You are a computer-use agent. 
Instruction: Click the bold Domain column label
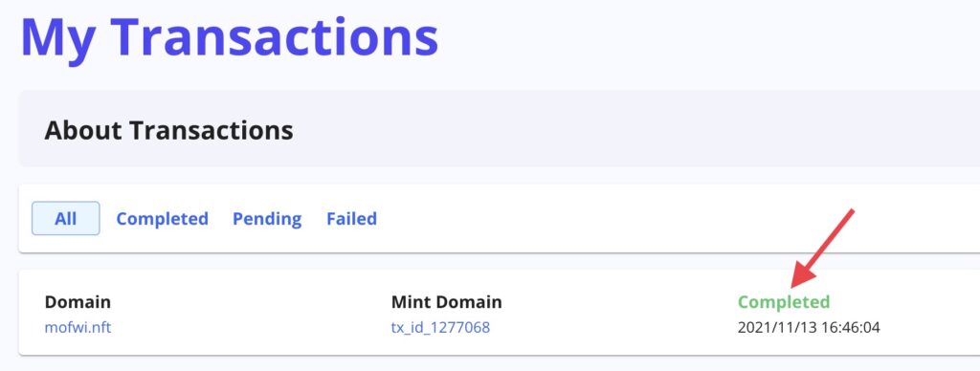[x=78, y=302]
